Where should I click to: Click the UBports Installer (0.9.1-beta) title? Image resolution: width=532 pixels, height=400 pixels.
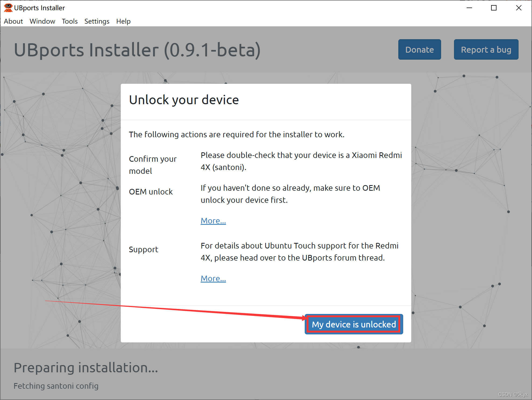point(137,50)
